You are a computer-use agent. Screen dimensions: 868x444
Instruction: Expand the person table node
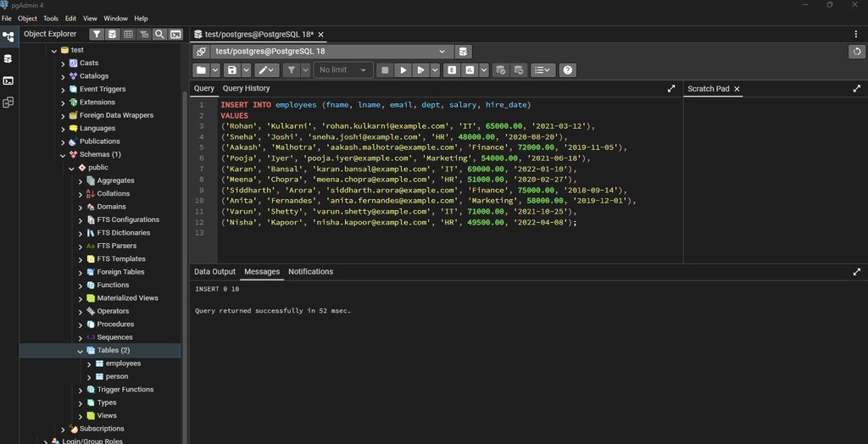click(x=89, y=376)
